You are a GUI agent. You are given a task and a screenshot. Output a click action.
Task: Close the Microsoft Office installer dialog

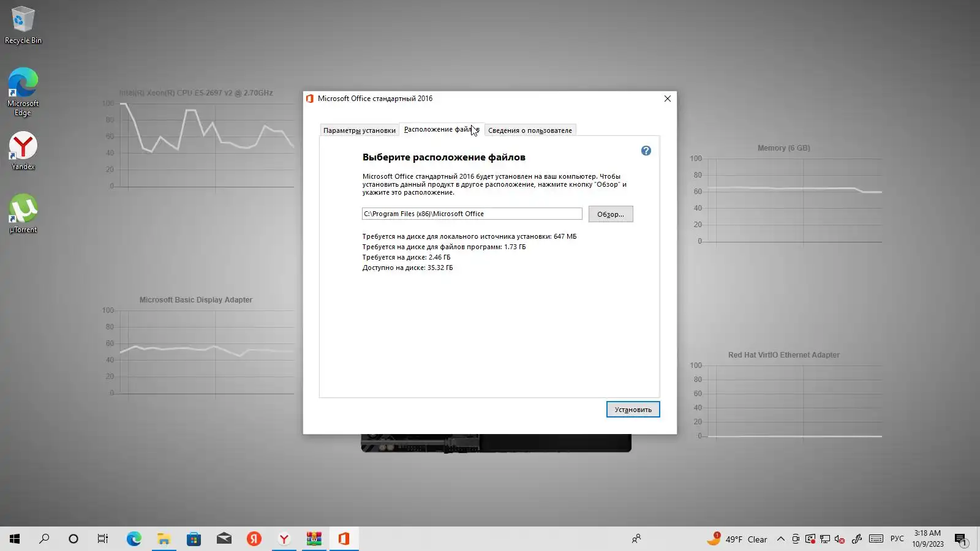click(x=668, y=99)
